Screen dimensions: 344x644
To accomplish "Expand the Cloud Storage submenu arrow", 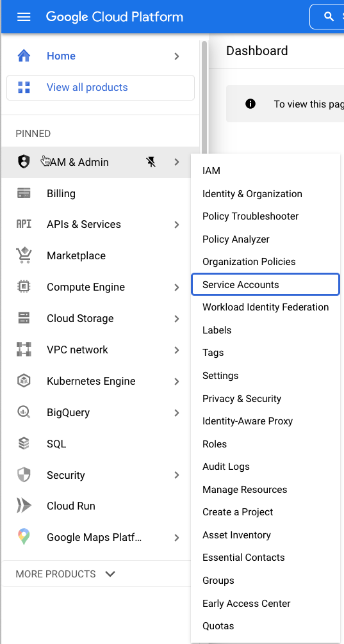I will click(177, 319).
